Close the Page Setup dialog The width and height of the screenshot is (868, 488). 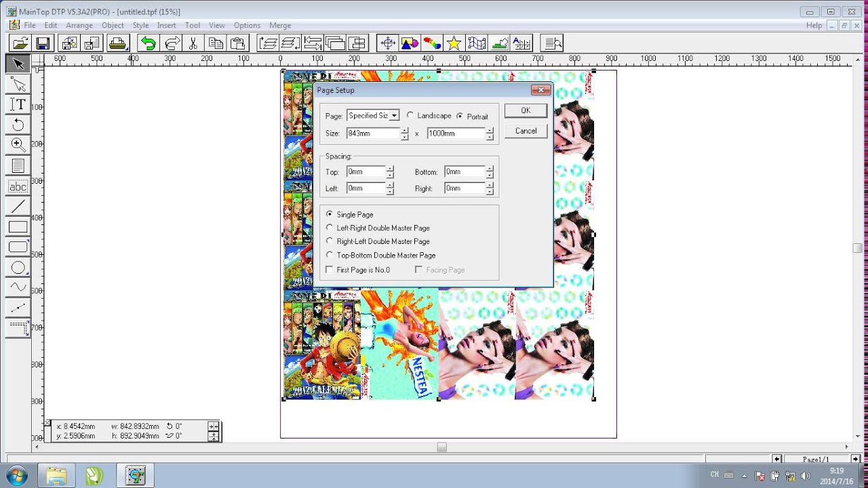[x=540, y=89]
